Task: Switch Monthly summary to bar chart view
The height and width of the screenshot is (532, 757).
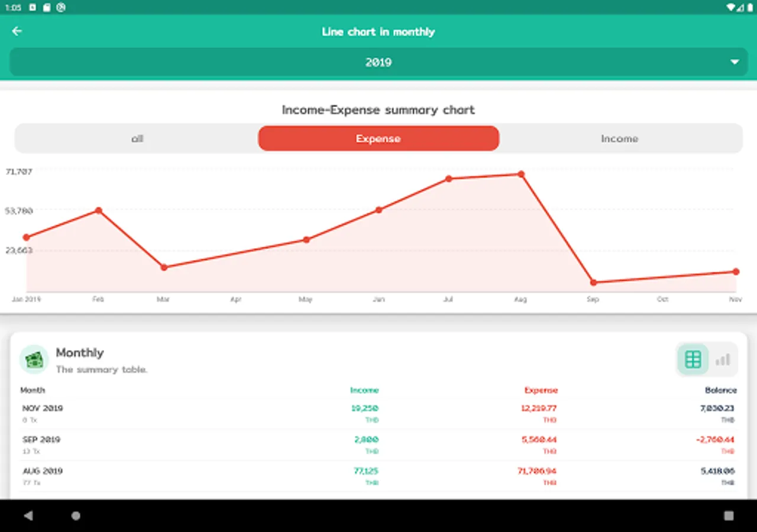Action: point(723,359)
